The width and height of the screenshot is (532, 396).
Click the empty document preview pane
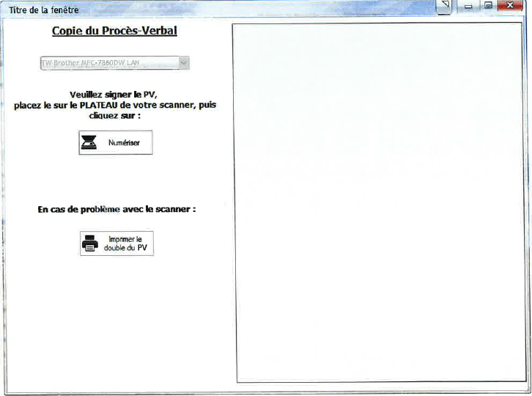[x=379, y=202]
